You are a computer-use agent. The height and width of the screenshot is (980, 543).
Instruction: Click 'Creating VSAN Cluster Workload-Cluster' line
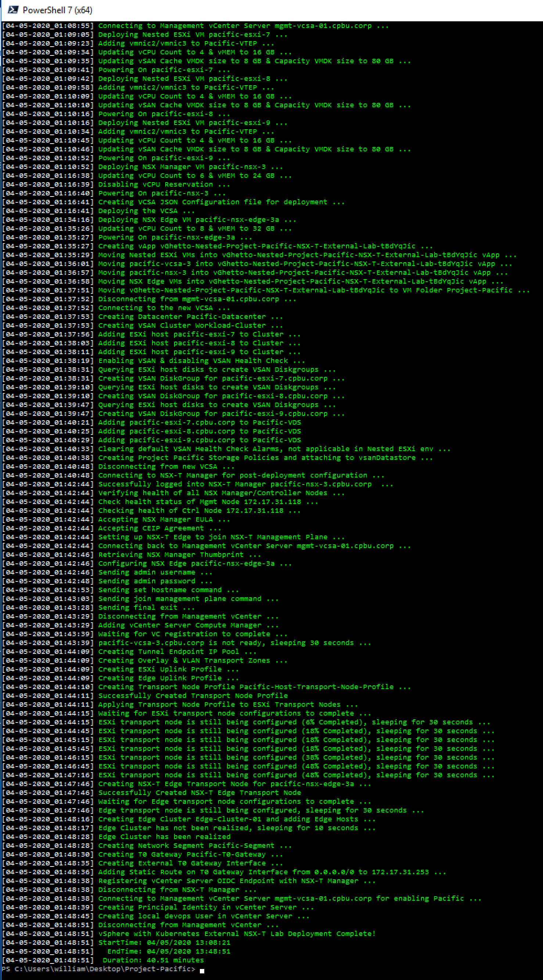(x=142, y=326)
